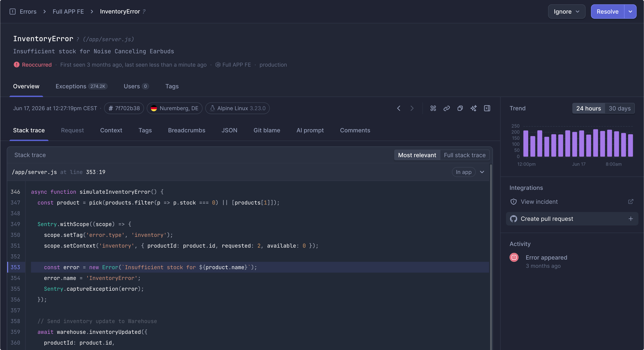
Task: Click question mark beside InventoryError breadcrumb
Action: tap(144, 11)
